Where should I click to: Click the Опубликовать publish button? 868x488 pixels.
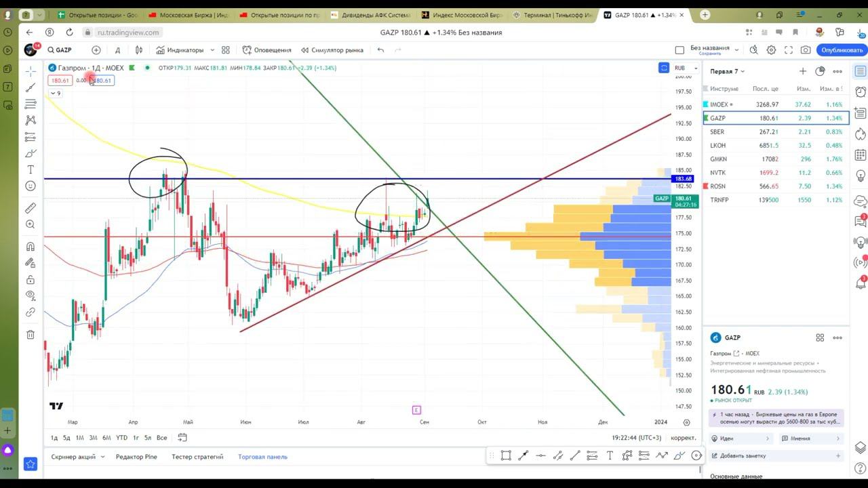(842, 50)
